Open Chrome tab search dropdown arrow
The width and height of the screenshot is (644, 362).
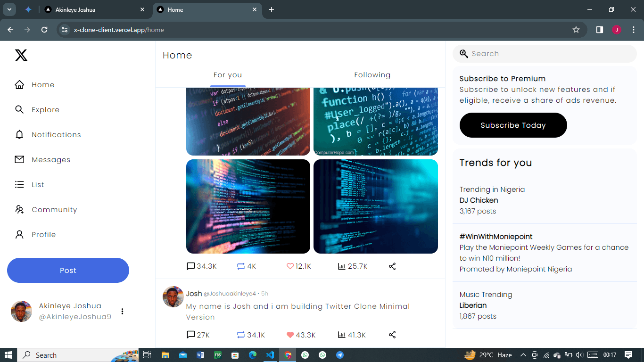[x=9, y=9]
